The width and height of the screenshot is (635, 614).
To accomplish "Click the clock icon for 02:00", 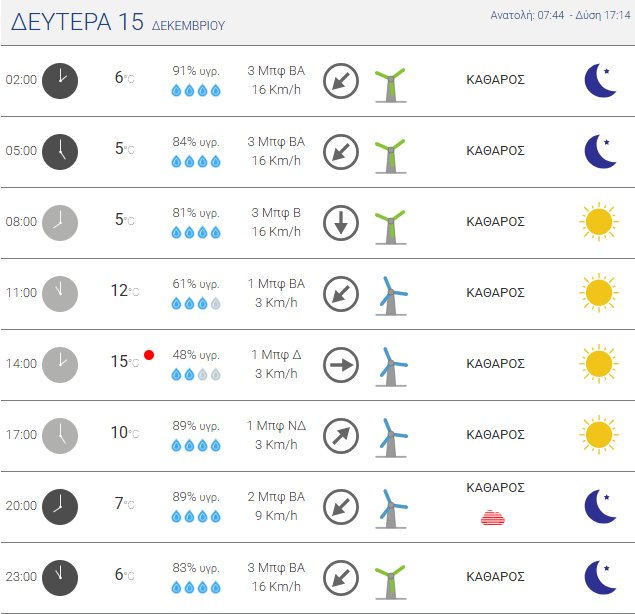I will 60,80.
